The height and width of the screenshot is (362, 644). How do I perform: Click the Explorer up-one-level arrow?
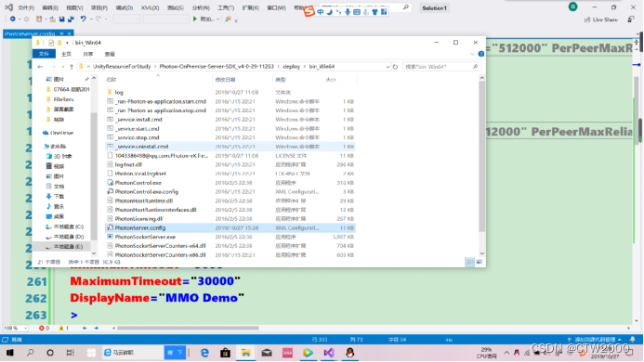[72, 67]
